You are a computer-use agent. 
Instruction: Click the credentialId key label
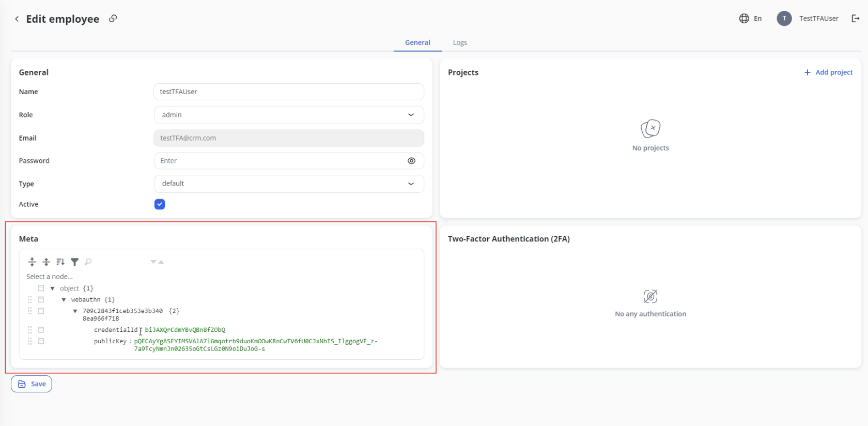tap(116, 330)
